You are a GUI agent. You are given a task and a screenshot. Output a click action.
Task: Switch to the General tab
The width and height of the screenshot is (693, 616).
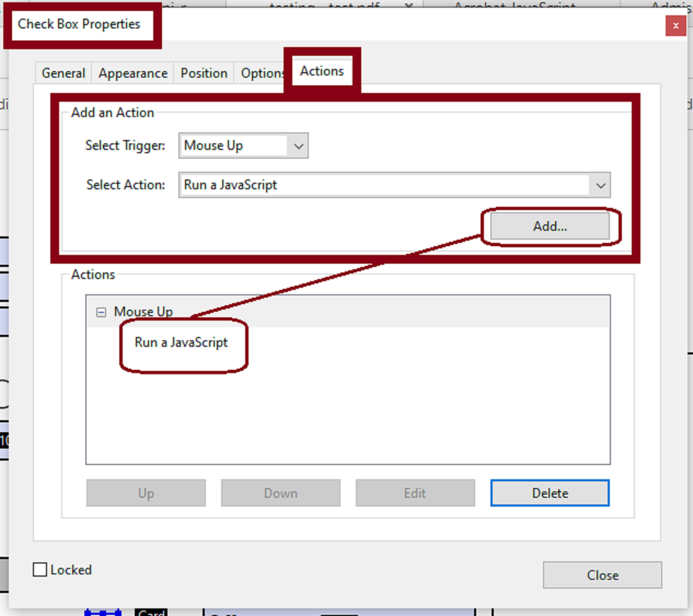(63, 73)
